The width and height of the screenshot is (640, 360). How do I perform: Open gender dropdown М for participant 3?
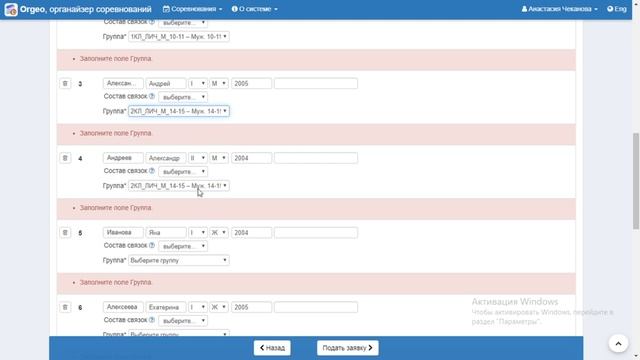[x=219, y=83]
